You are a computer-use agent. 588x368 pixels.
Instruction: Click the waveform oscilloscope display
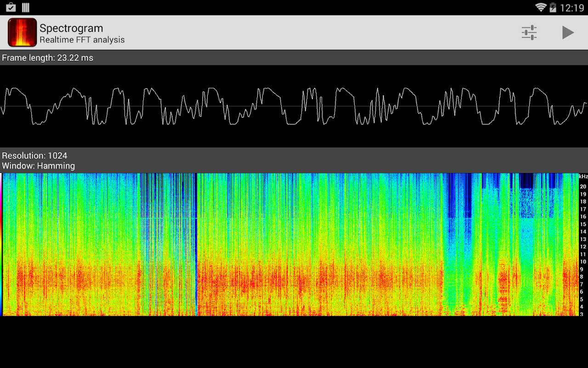[294, 106]
